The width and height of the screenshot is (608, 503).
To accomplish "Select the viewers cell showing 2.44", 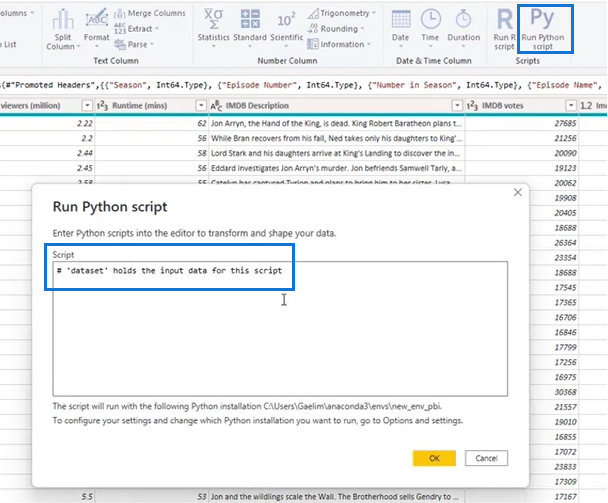I will pos(47,153).
